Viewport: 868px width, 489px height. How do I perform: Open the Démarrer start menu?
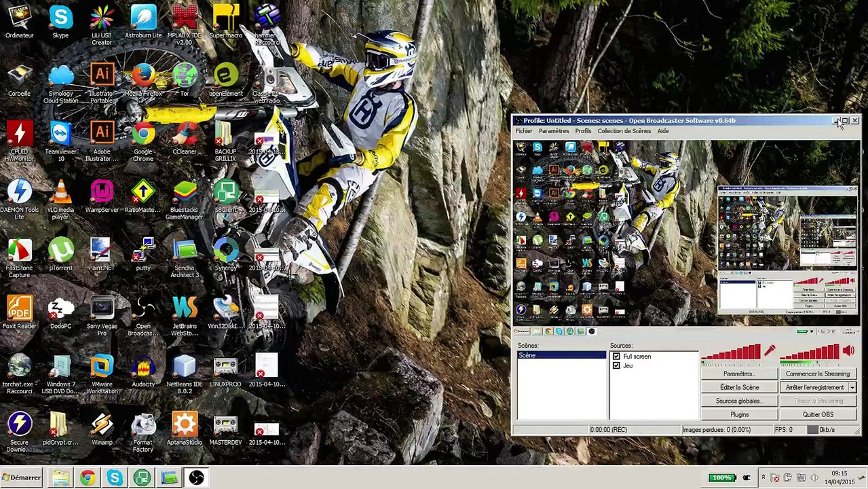click(22, 477)
